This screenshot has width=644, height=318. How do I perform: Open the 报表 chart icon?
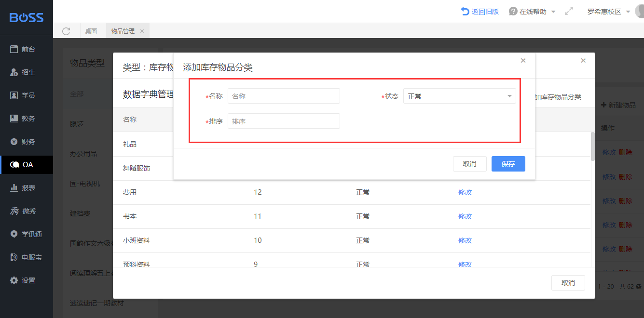pyautogui.click(x=14, y=188)
